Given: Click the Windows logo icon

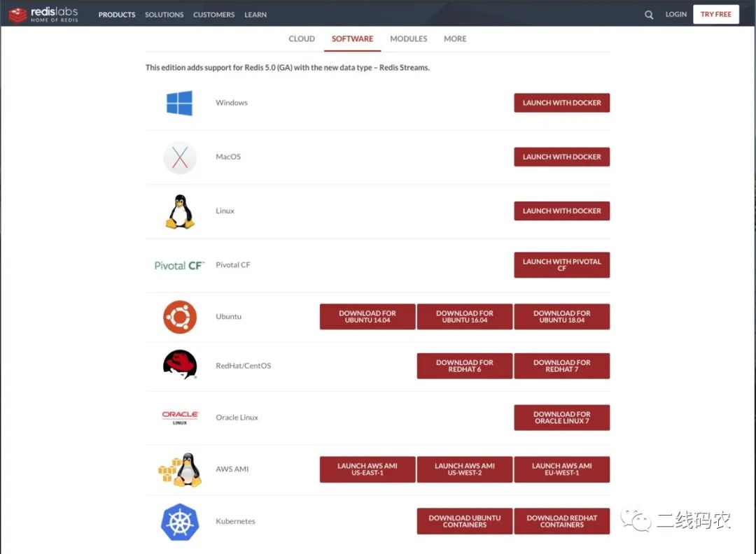Looking at the screenshot, I should tap(179, 103).
